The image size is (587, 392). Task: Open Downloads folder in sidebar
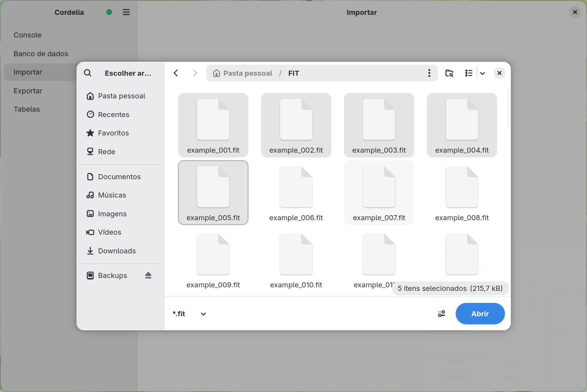121,251
